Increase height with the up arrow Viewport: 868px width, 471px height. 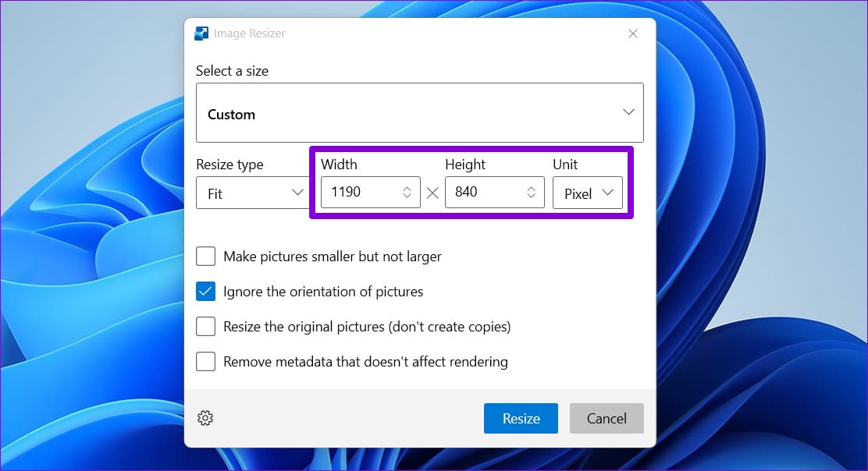point(531,188)
